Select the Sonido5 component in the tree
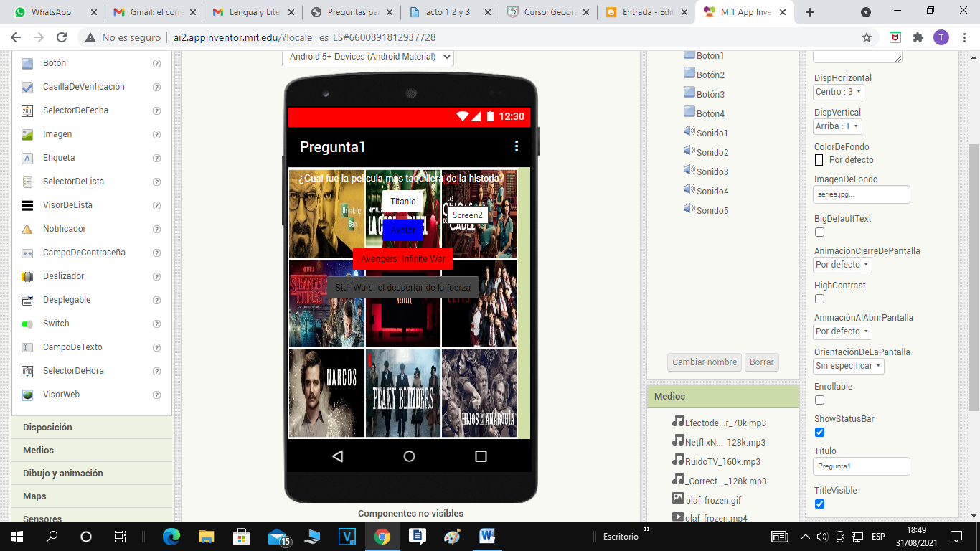Screen dimensions: 980x551 (706, 210)
